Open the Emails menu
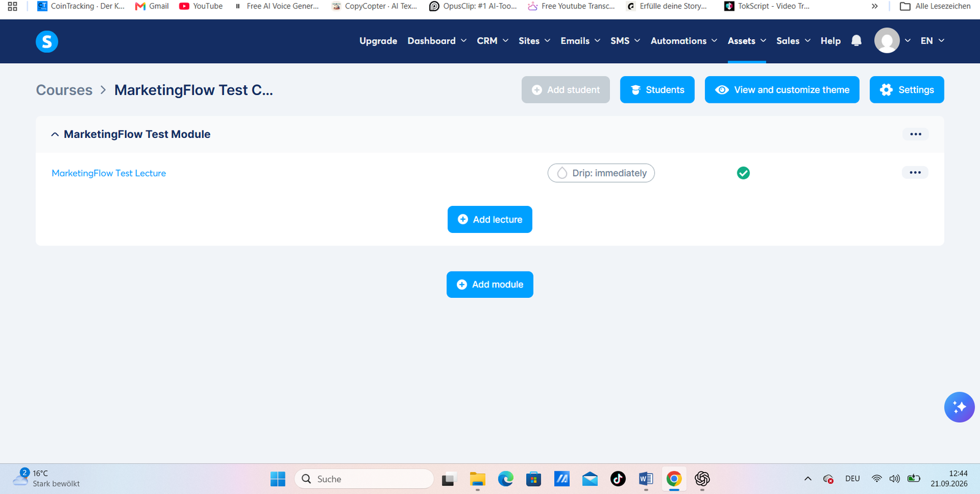 581,40
